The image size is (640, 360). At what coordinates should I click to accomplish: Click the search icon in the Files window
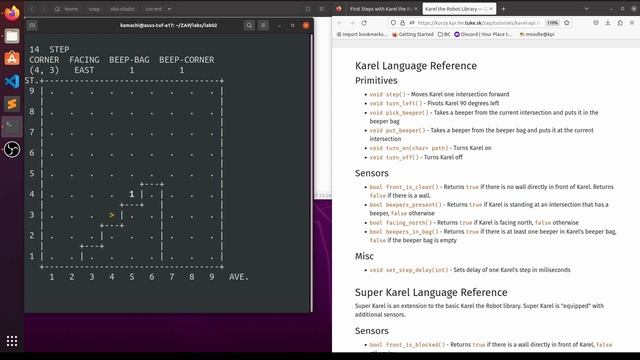[x=308, y=9]
